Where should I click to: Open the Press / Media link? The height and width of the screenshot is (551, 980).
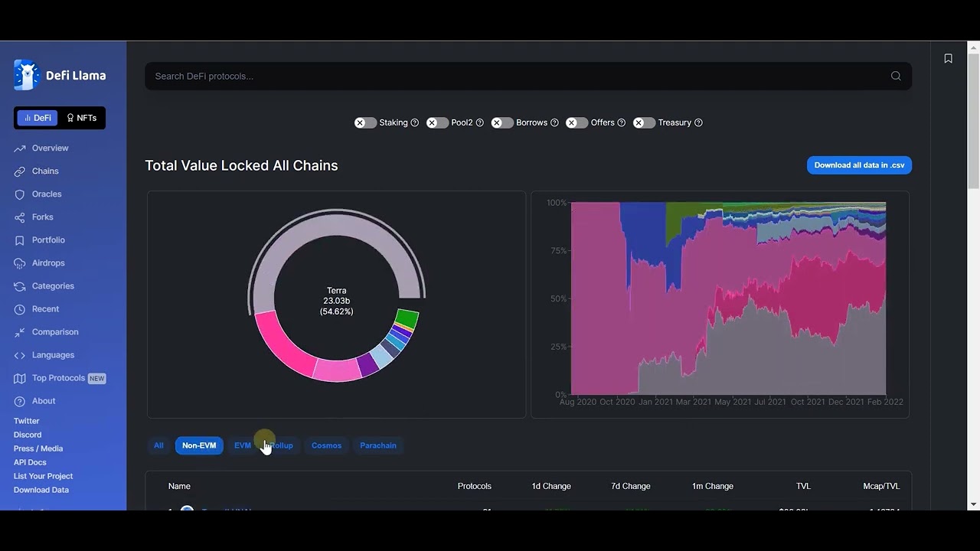coord(38,448)
